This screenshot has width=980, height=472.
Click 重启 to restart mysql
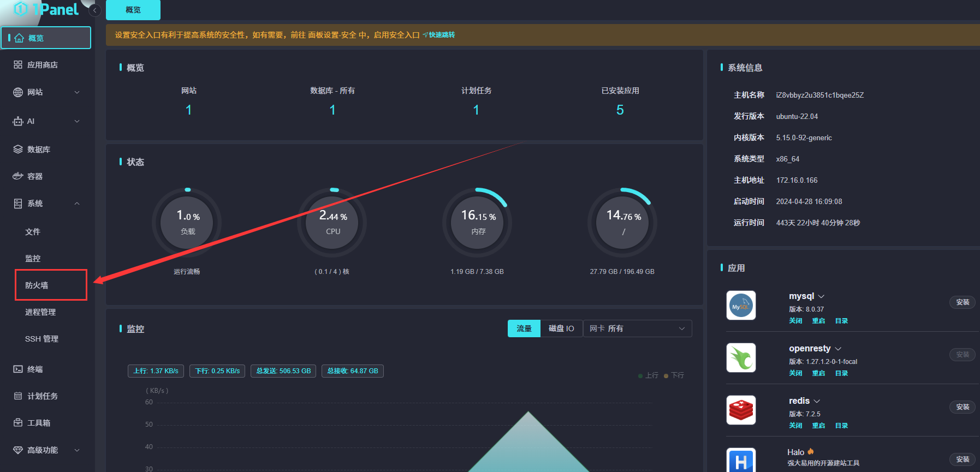818,321
